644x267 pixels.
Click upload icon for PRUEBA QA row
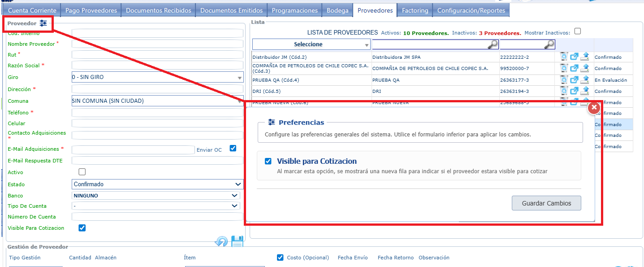point(585,80)
